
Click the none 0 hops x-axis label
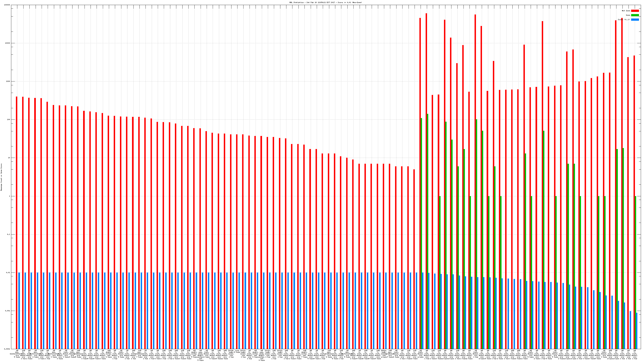(x=237, y=352)
